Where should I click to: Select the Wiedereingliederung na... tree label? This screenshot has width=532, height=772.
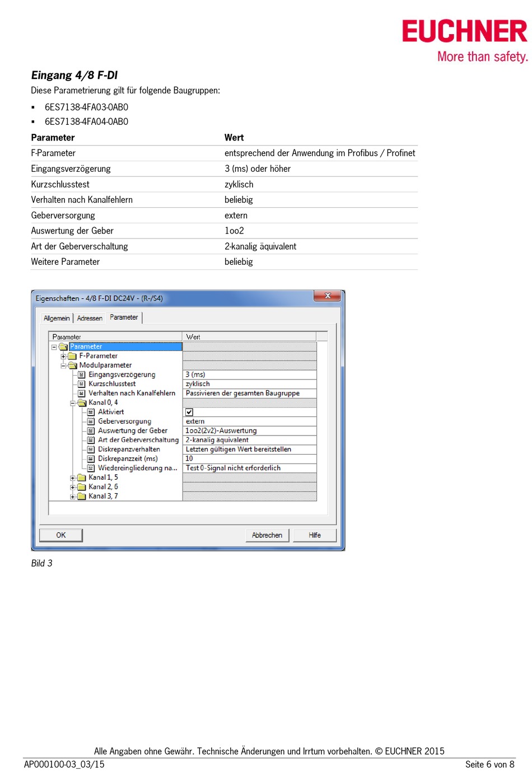pyautogui.click(x=138, y=468)
